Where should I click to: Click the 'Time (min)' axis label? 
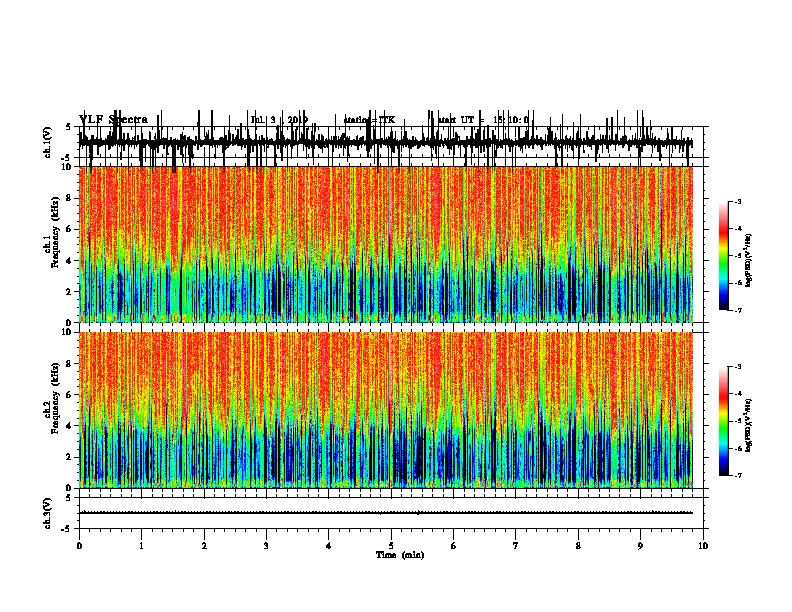click(x=400, y=555)
